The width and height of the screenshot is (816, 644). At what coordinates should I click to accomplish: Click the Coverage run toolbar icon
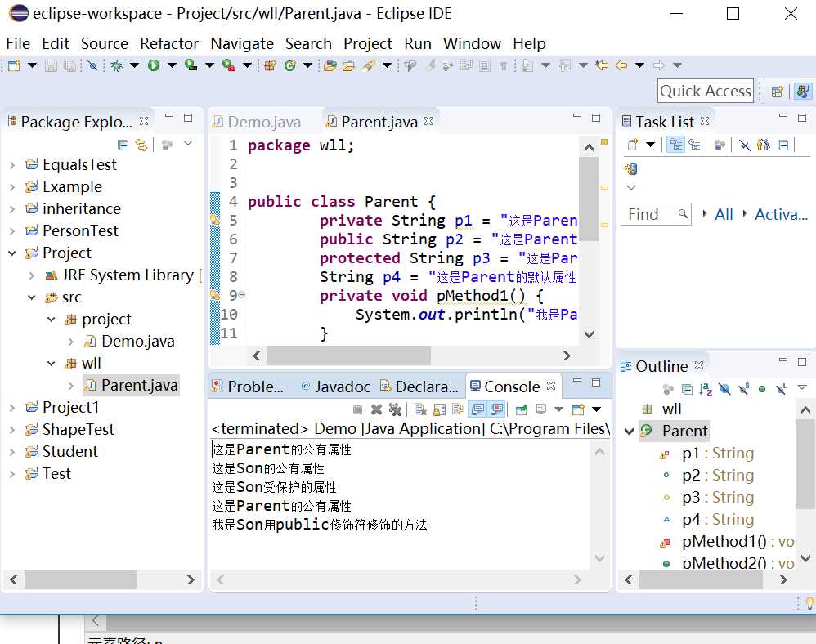tap(191, 65)
